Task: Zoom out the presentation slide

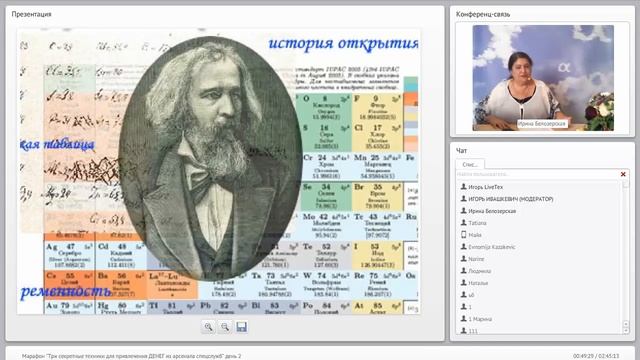Action: tap(225, 327)
